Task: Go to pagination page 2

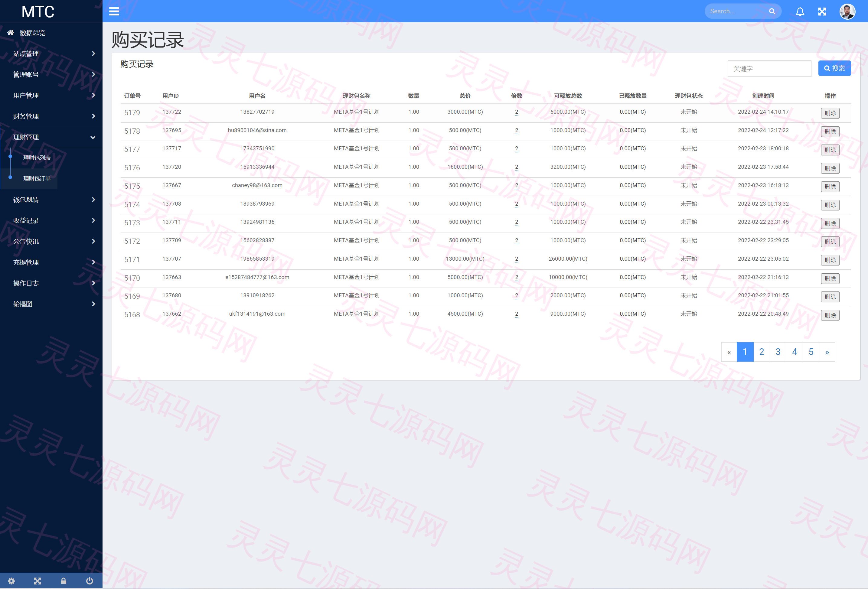Action: [x=762, y=352]
